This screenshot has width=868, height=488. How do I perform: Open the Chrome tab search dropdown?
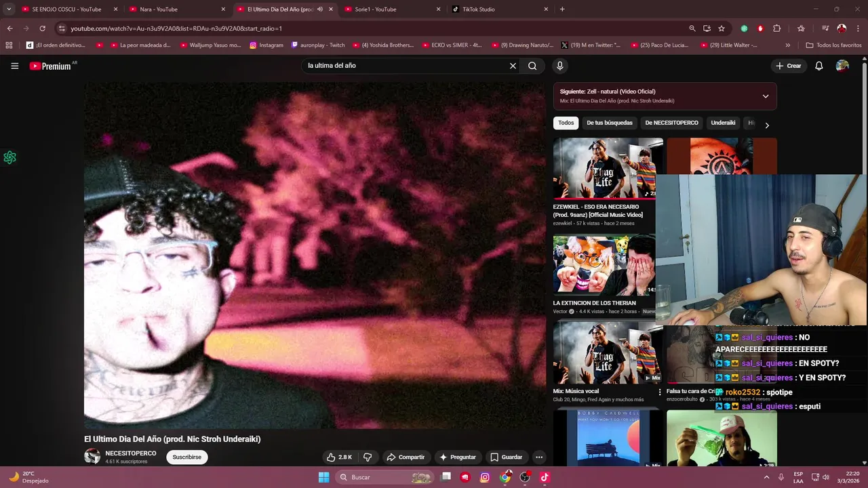[9, 9]
